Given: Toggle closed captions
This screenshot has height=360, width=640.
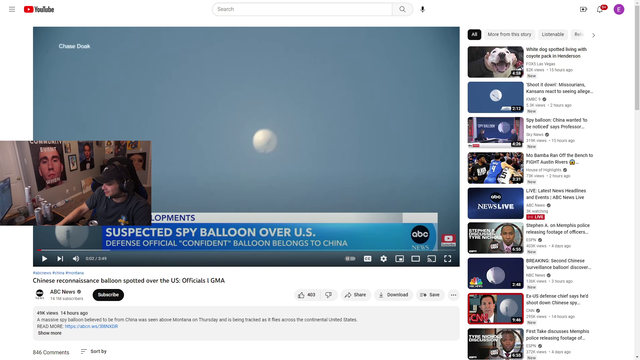Looking at the screenshot, I should (367, 258).
